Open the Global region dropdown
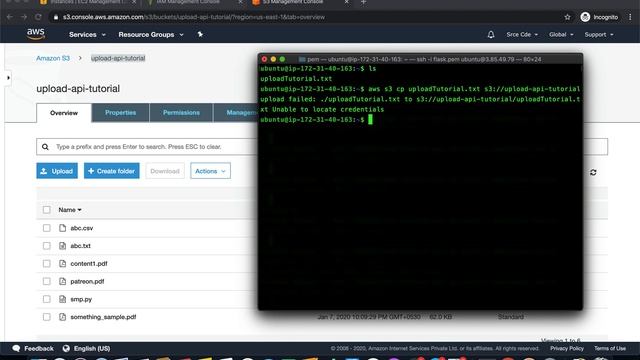This screenshot has height=360, width=640. click(x=561, y=35)
